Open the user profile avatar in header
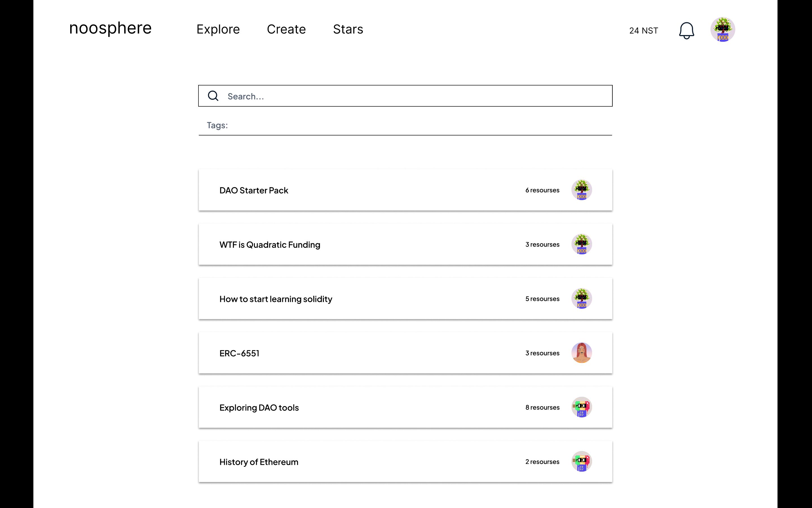Image resolution: width=812 pixels, height=508 pixels. 723,30
